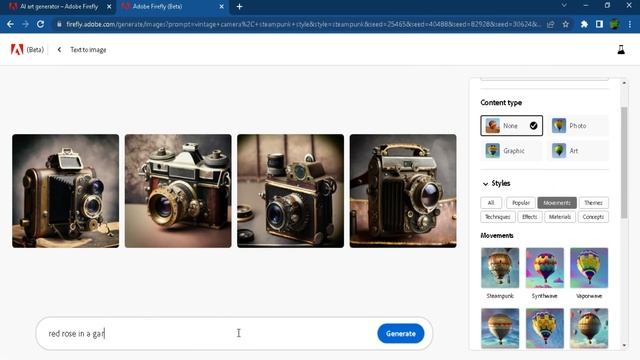Select the All styles filter
Screen dimensions: 640x360
click(x=491, y=203)
